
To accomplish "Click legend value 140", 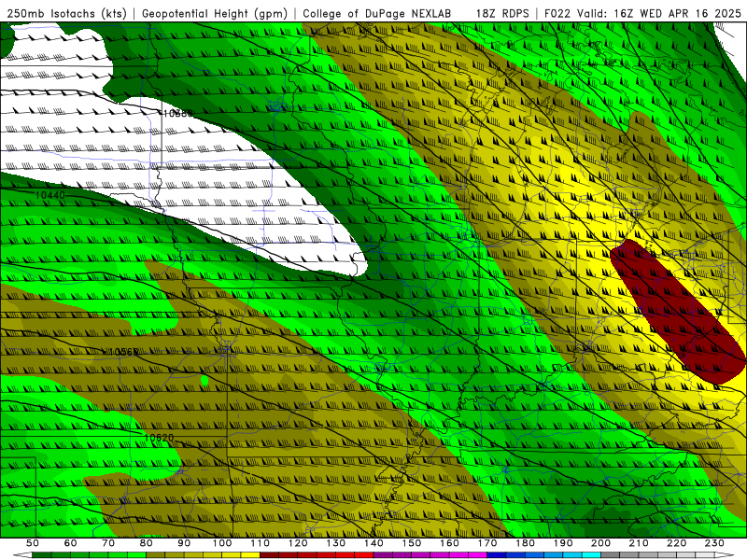I will click(x=373, y=543).
